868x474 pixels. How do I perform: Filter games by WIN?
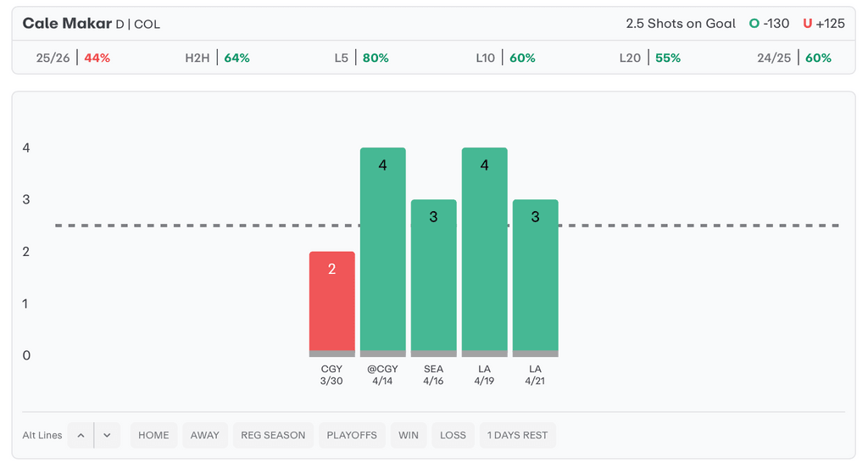pos(408,435)
